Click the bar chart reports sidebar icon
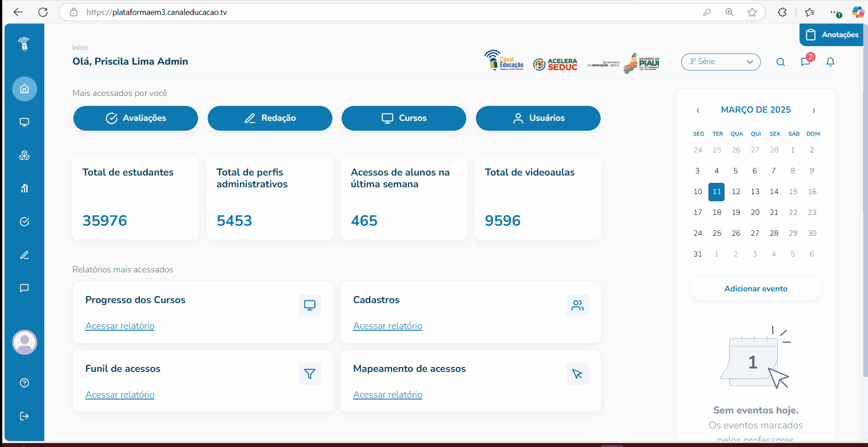Image resolution: width=868 pixels, height=447 pixels. 24,188
